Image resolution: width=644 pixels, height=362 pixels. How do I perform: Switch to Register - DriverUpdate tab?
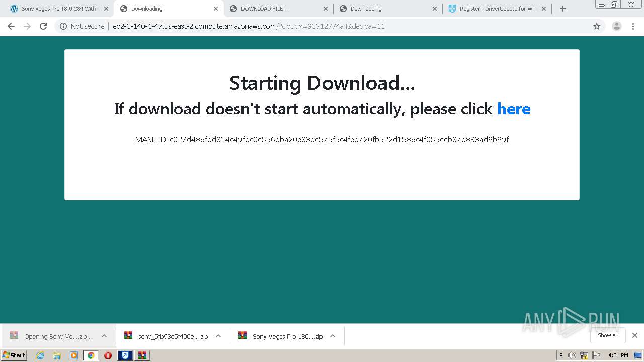[x=498, y=9]
